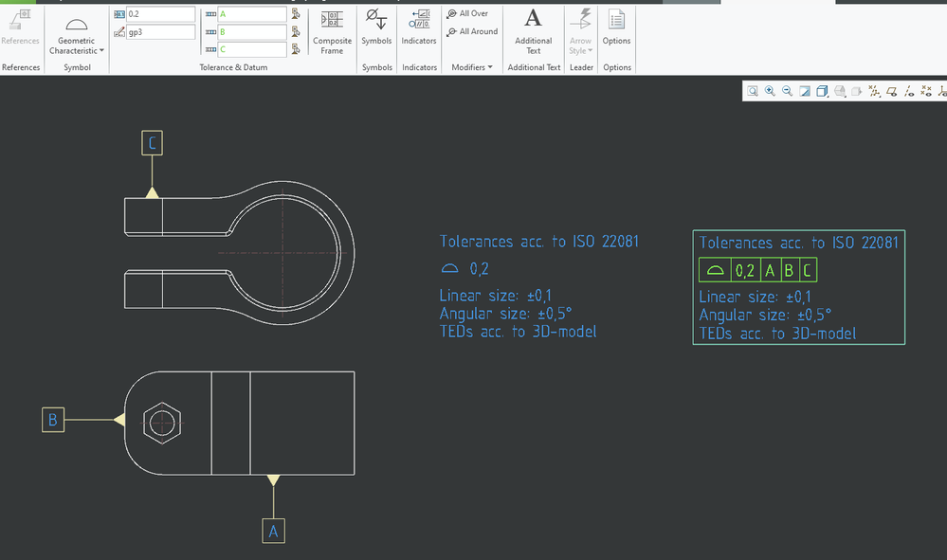Toggle the All Around modifier
The image size is (947, 560).
pos(472,31)
